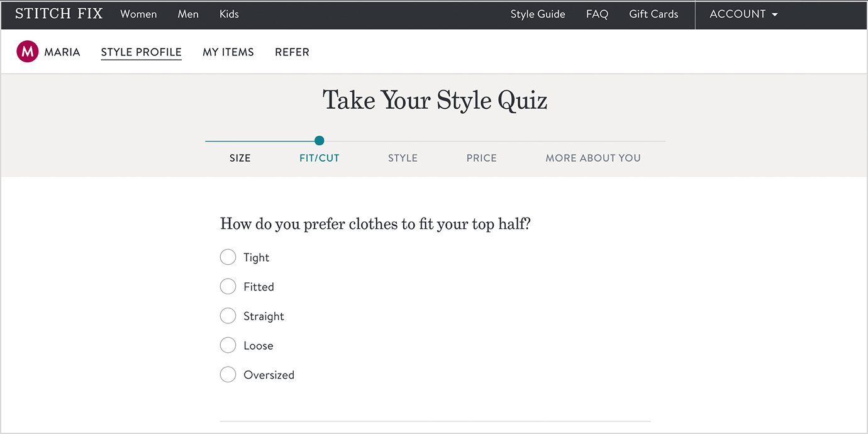
Task: Pick the Straight fit option
Action: click(228, 316)
